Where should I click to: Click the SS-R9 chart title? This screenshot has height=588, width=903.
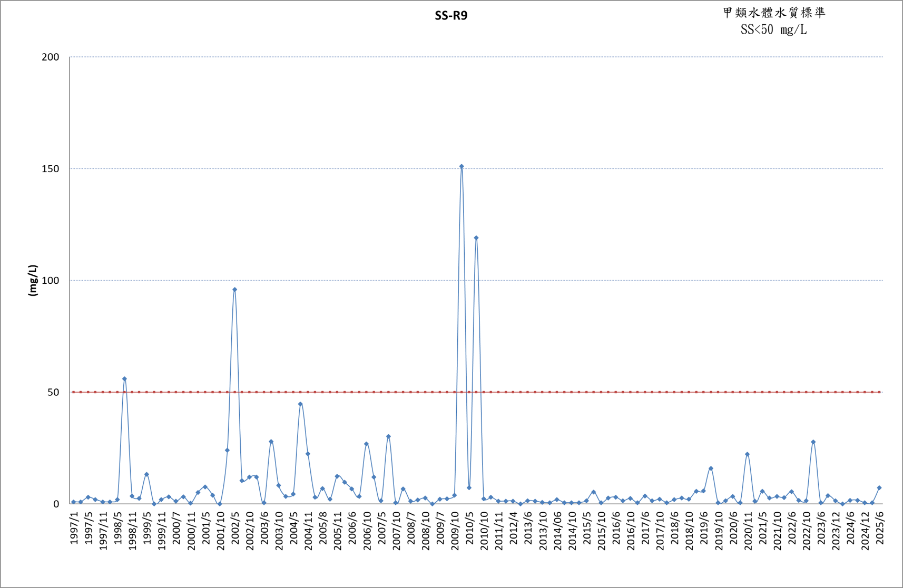tap(451, 16)
